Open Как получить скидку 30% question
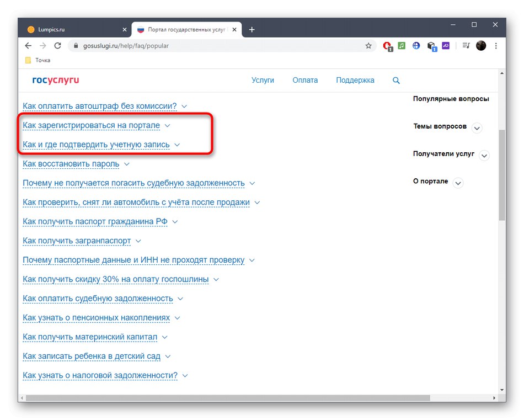This screenshot has height=420, width=524. point(116,279)
